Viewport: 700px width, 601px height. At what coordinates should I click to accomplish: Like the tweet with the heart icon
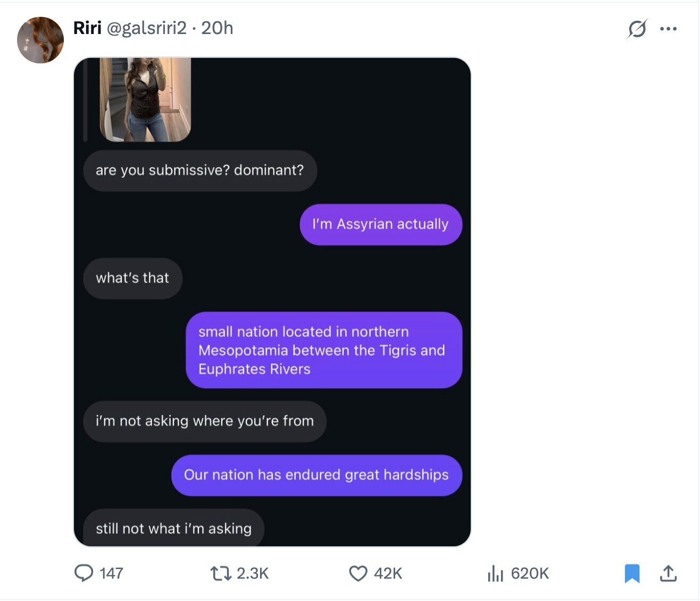[358, 573]
